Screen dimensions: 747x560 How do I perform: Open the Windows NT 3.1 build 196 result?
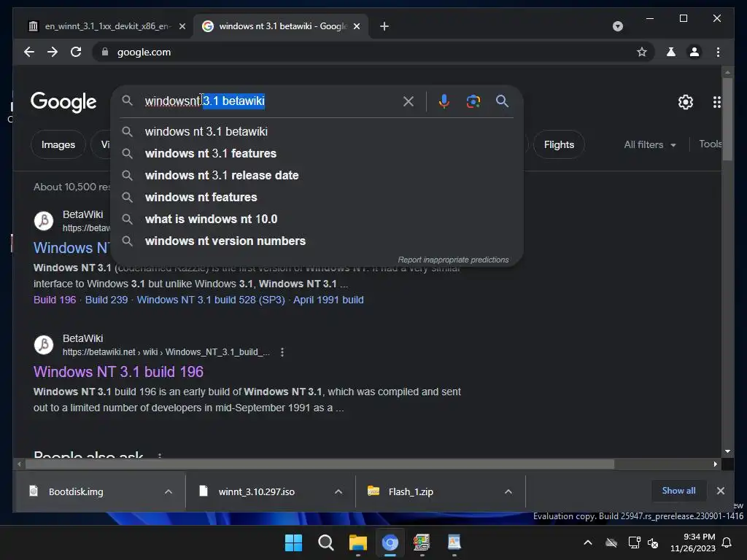pos(118,372)
